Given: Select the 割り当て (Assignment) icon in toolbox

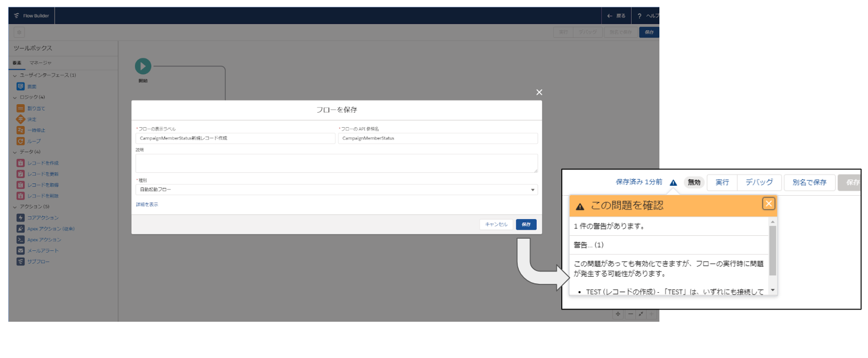Looking at the screenshot, I should [21, 108].
